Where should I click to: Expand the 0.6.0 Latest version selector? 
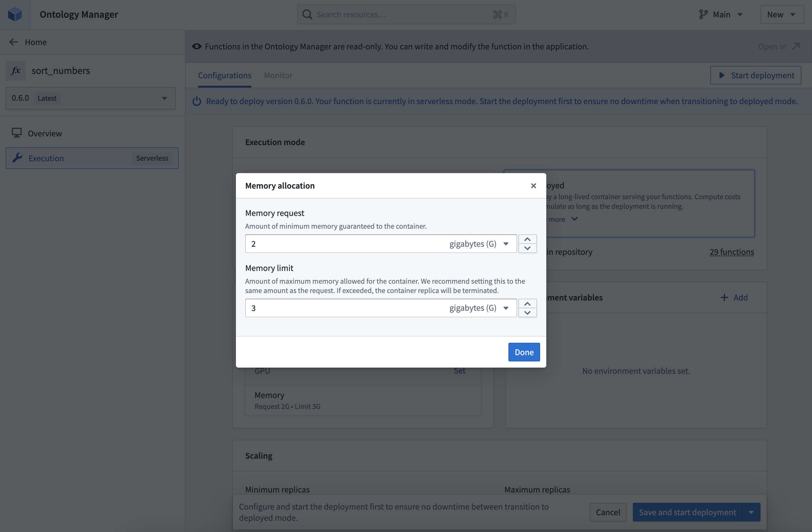(90, 98)
